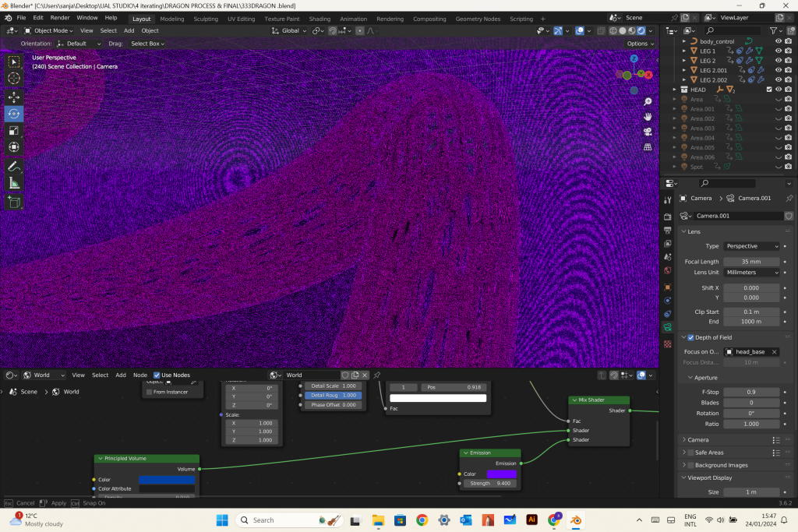Select the Annotate tool
The image size is (798, 532).
14,167
